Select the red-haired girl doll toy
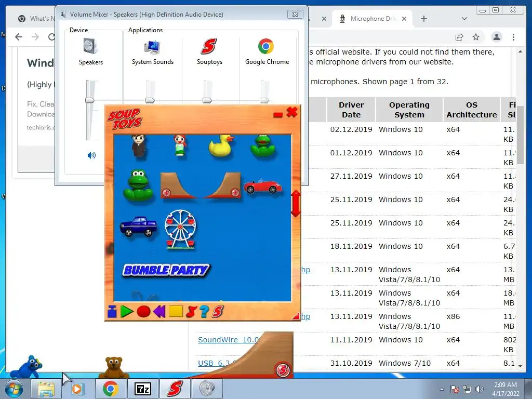Screen dimensions: 532x399 180,145
